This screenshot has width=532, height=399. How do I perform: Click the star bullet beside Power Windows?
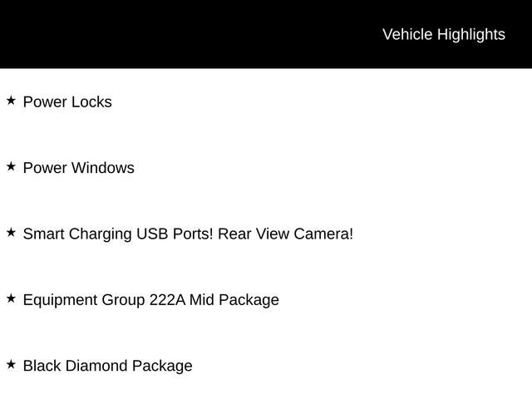coord(11,166)
